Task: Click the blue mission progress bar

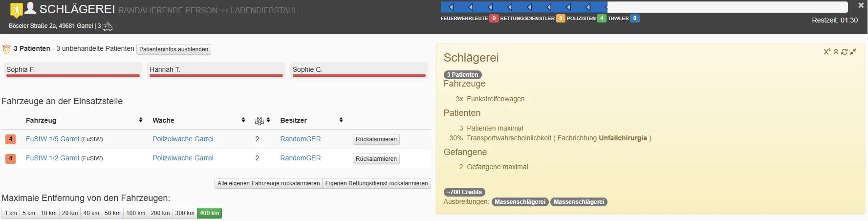Action: (x=523, y=7)
